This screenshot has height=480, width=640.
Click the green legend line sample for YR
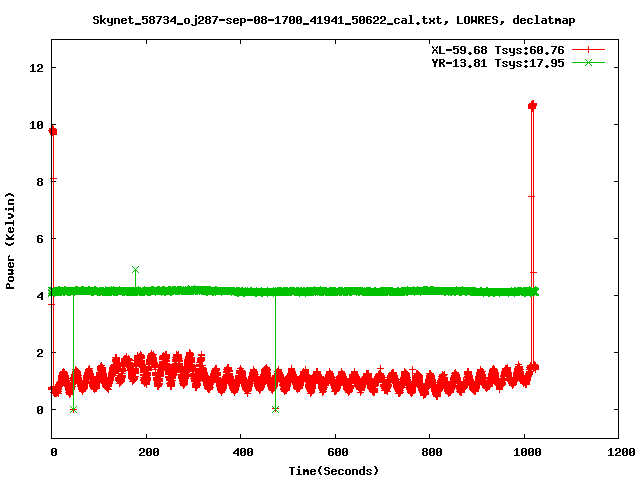pyautogui.click(x=588, y=62)
